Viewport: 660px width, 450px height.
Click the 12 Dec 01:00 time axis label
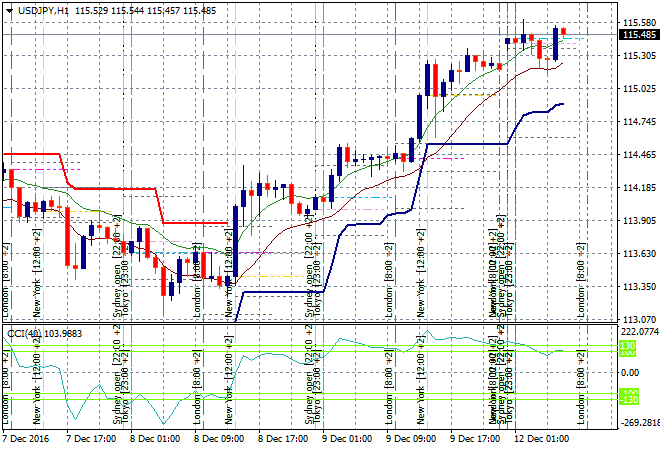click(541, 438)
